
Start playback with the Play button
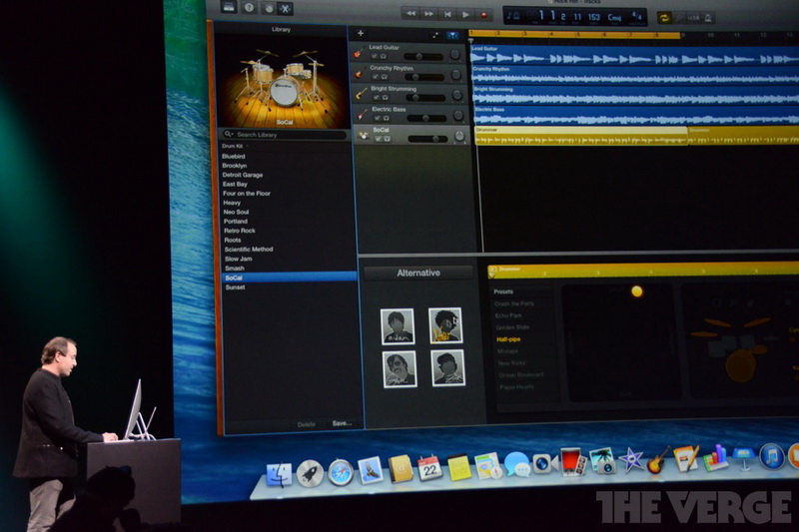click(465, 15)
